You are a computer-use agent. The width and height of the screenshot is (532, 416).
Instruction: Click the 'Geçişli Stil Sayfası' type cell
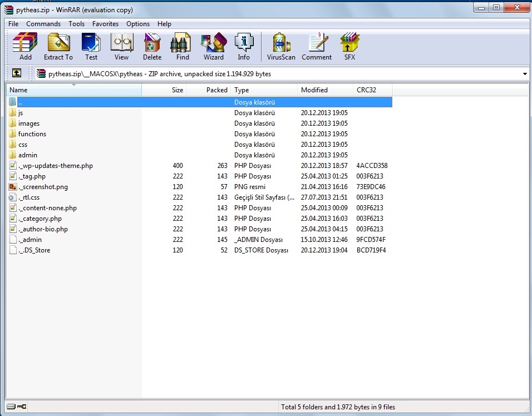(264, 197)
